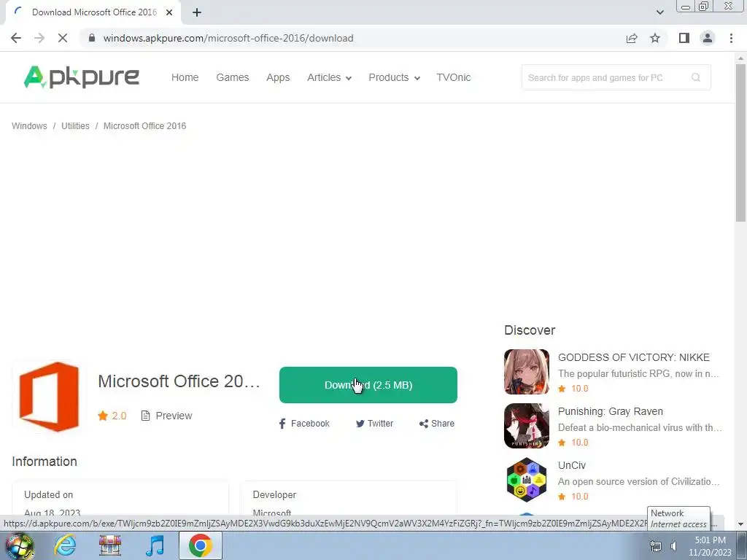Screen dimensions: 747x560
Task: Expand the Articles dropdown menu
Action: [x=329, y=77]
